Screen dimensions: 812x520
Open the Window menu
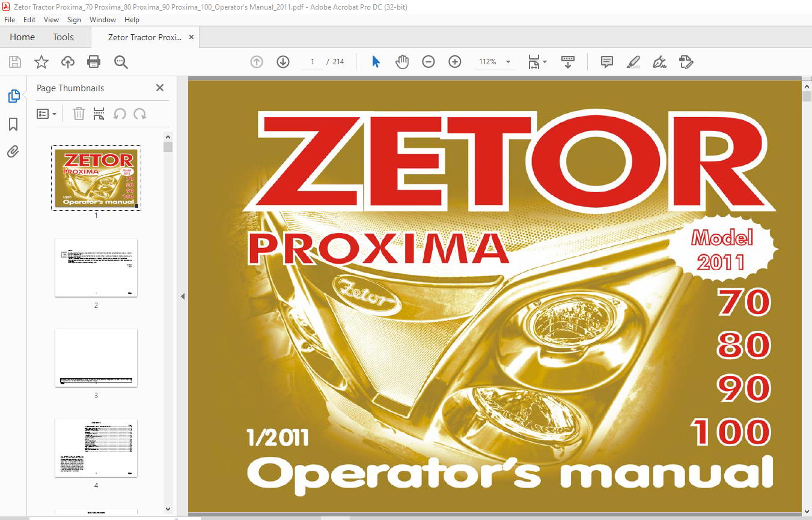point(103,20)
